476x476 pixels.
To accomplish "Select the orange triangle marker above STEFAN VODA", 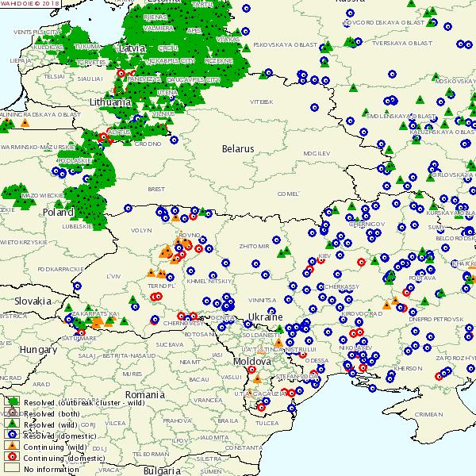I will coord(257,379).
